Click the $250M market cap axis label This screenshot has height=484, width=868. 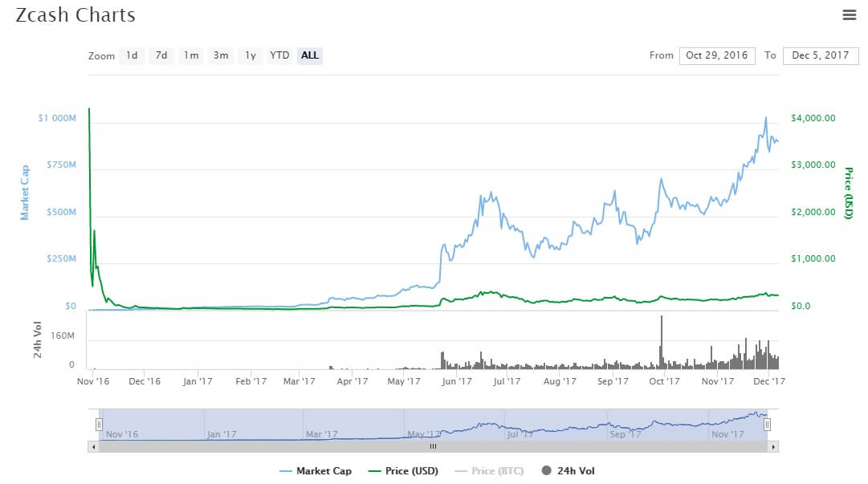[x=62, y=259]
